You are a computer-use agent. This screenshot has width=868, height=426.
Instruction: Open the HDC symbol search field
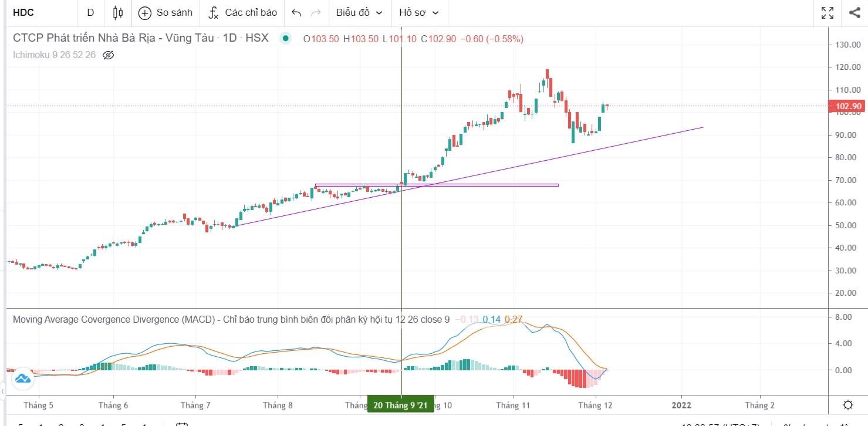coord(23,12)
